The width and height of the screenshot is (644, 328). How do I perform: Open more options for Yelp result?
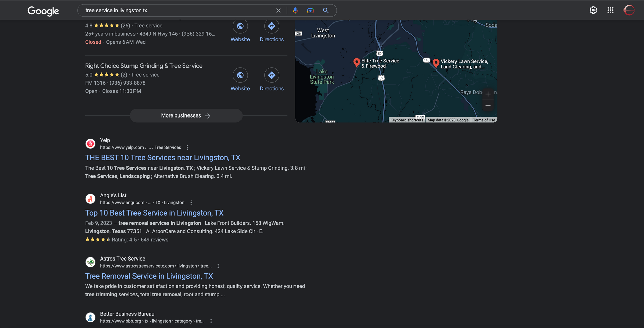[x=187, y=148]
